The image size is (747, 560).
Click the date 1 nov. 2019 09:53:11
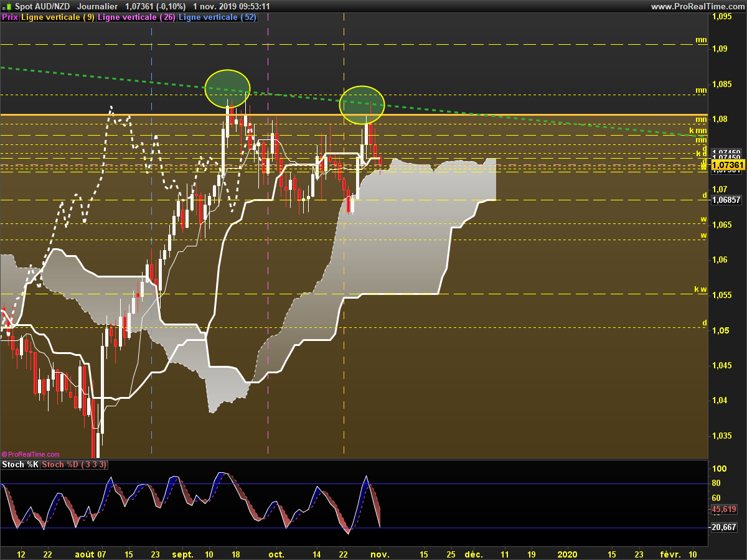coord(231,6)
